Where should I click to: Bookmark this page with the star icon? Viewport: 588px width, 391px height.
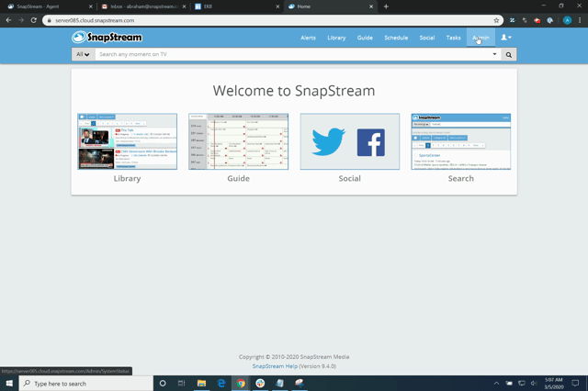coord(496,20)
